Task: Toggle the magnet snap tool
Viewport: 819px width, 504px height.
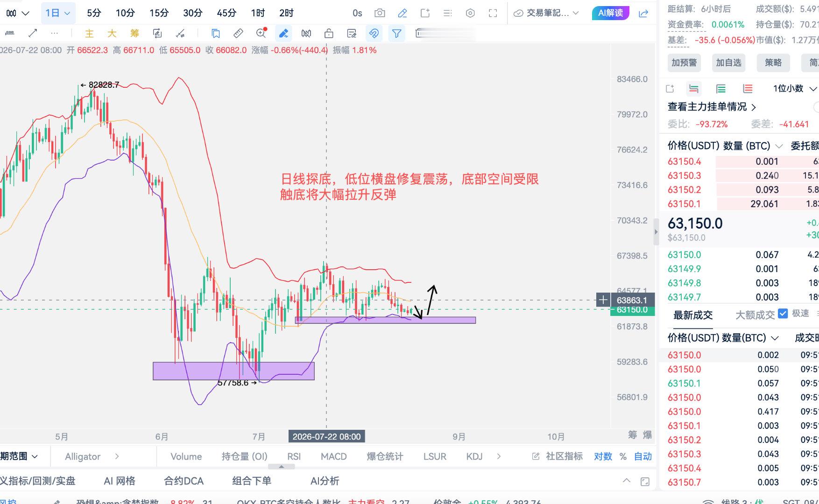Action: [x=374, y=33]
